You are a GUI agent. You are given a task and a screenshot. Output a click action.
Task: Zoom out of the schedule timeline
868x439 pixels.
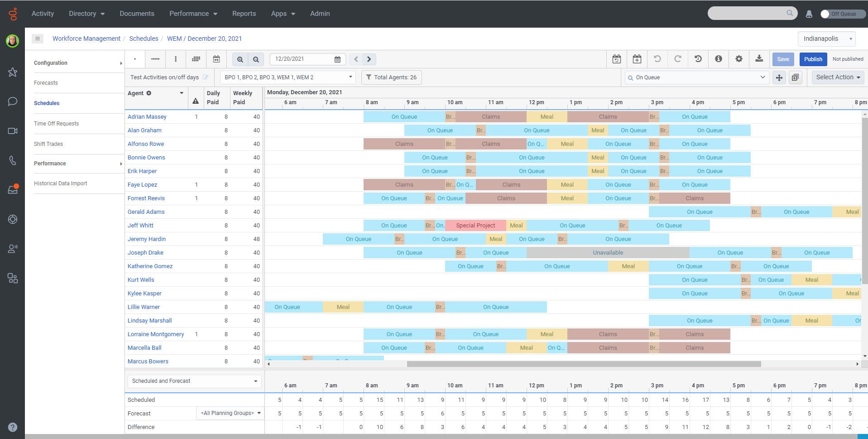[x=256, y=59]
